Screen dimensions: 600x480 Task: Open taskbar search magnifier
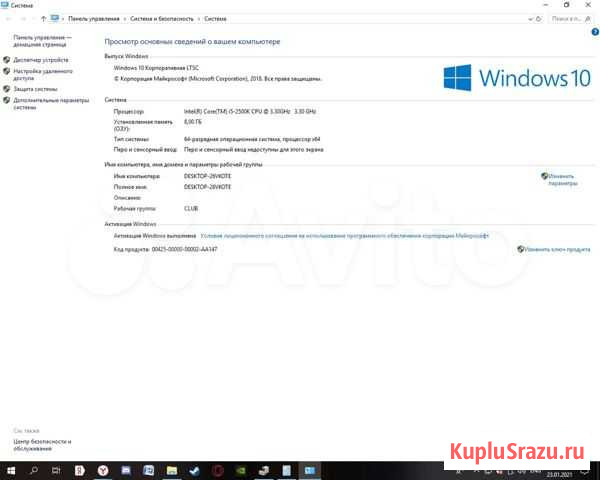click(34, 470)
